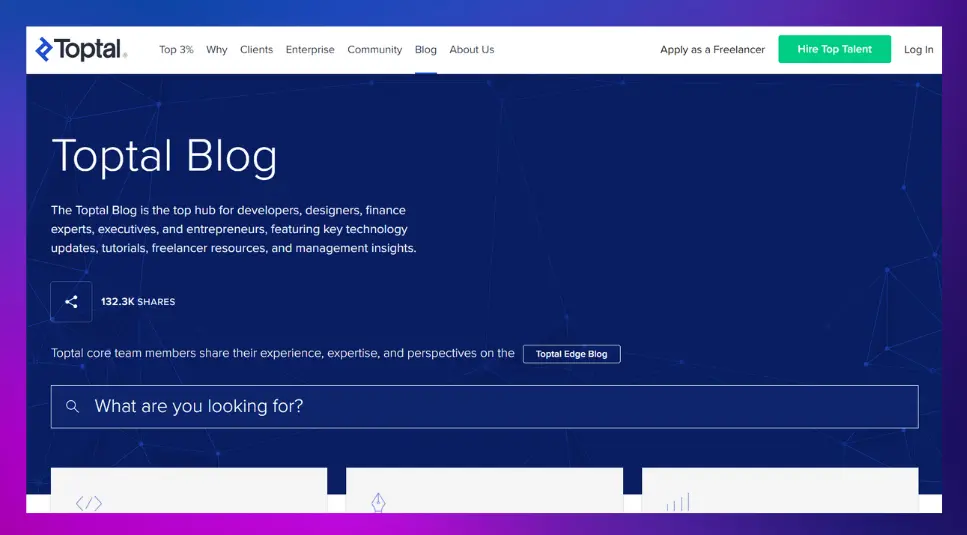Viewport: 967px width, 535px height.
Task: Open the Top 3% menu item
Action: [x=176, y=49]
